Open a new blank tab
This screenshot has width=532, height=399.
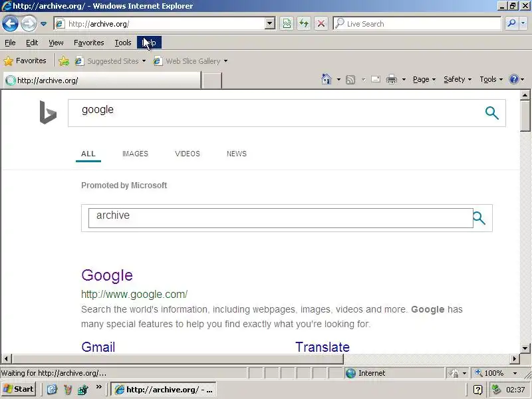pyautogui.click(x=211, y=80)
